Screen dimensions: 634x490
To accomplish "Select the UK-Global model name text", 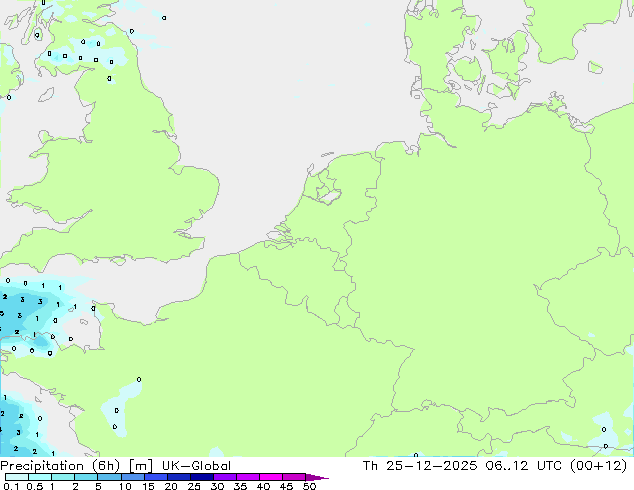I will pyautogui.click(x=193, y=466).
